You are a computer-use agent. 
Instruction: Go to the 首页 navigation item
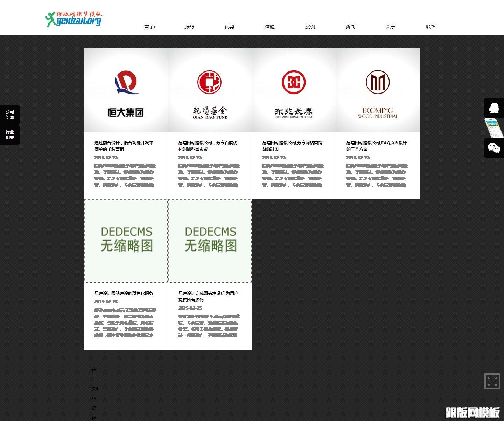149,26
